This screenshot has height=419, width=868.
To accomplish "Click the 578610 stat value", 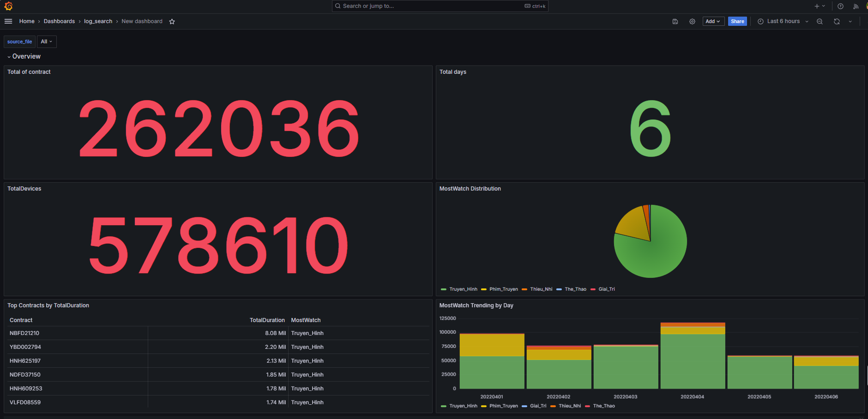I will (x=218, y=245).
